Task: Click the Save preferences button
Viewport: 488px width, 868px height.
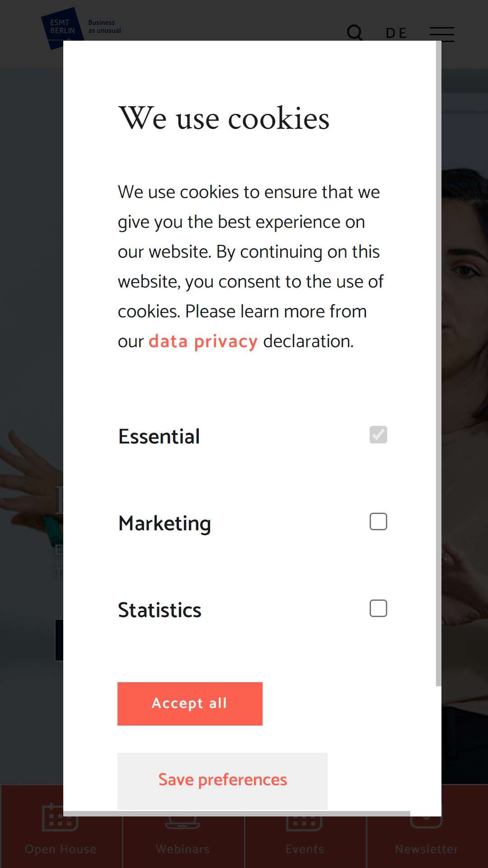Action: tap(222, 781)
